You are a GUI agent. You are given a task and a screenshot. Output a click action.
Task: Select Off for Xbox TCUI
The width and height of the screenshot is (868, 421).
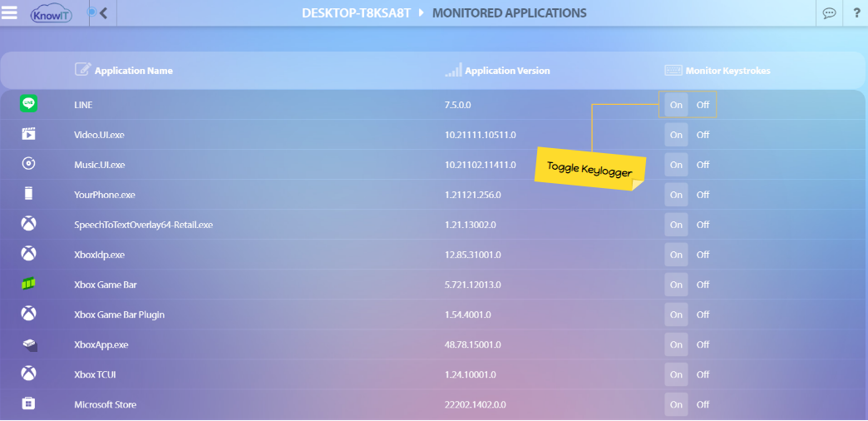coord(703,374)
